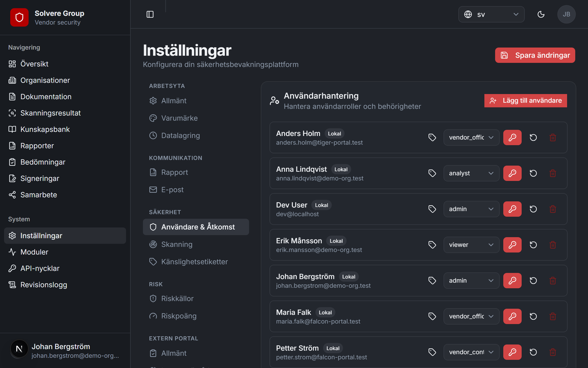588x368 pixels.
Task: Select Riskkällor under Risk
Action: (x=196, y=298)
